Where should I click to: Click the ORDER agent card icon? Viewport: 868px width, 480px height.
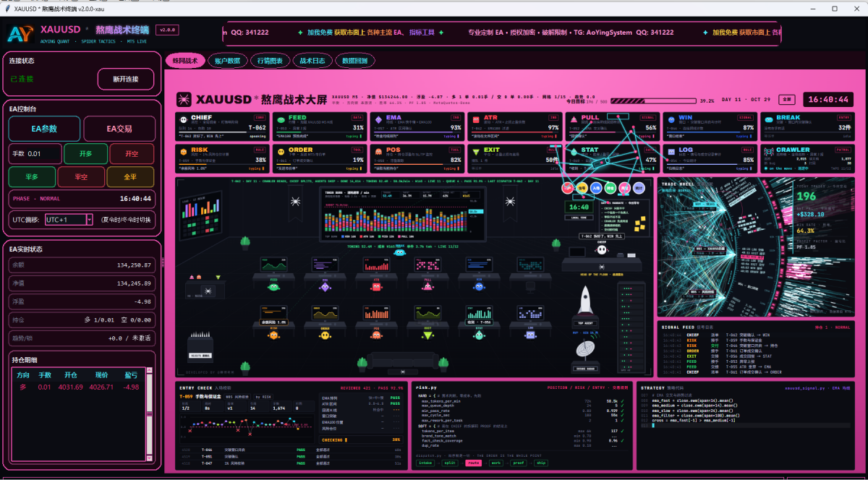coord(281,153)
